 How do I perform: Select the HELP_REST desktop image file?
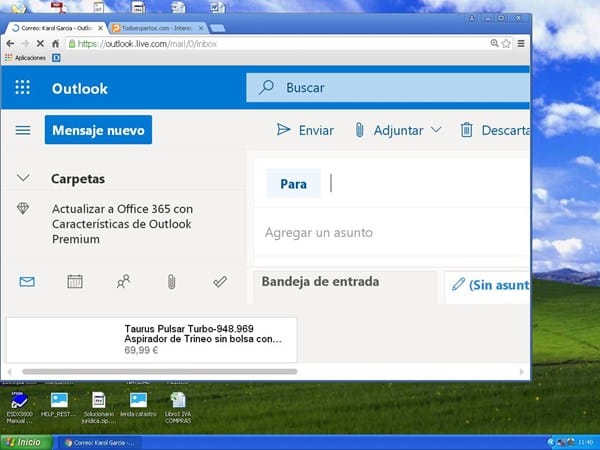(x=59, y=404)
